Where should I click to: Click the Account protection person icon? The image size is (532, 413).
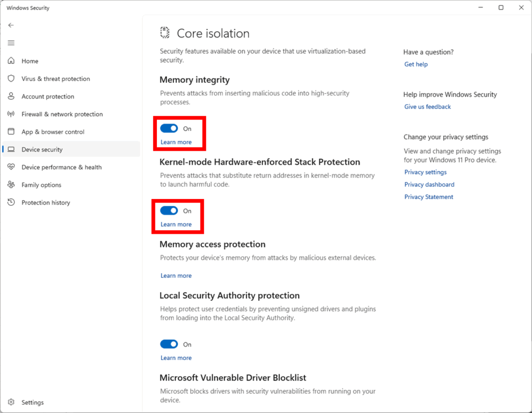(11, 96)
